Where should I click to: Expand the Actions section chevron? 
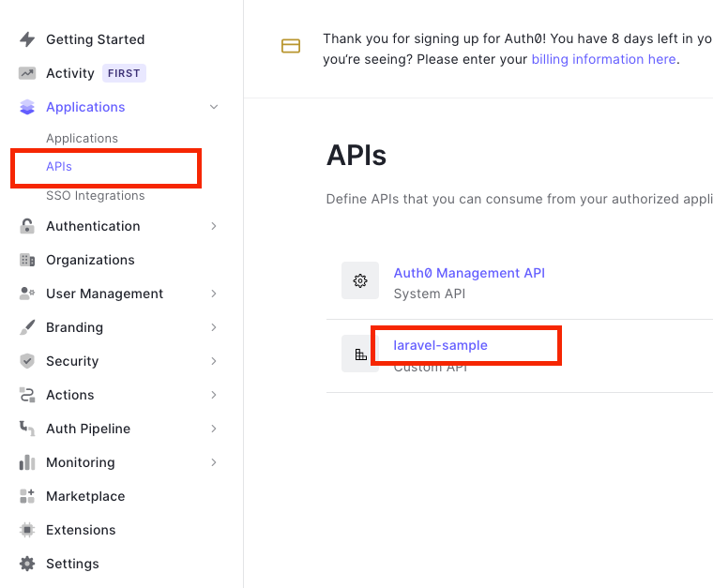pyautogui.click(x=214, y=395)
